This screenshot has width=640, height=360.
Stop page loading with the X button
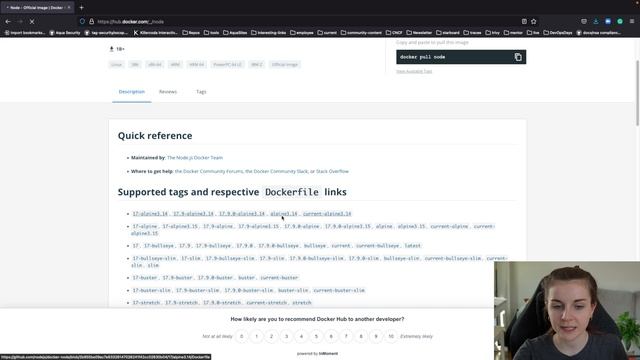click(32, 21)
